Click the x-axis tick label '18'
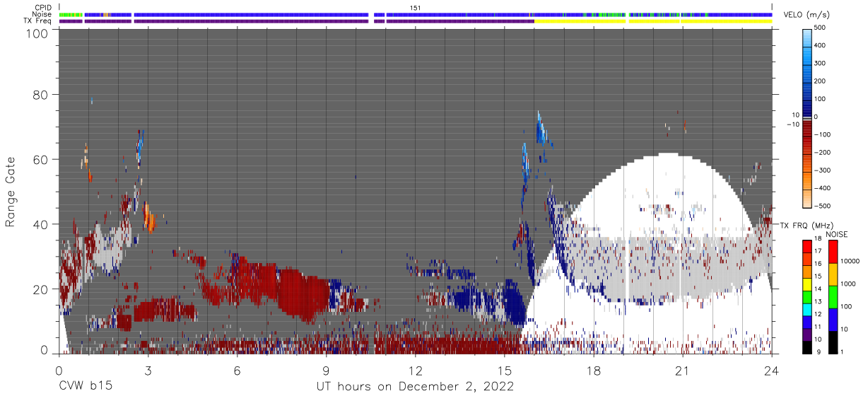The width and height of the screenshot is (868, 401). pyautogui.click(x=594, y=370)
